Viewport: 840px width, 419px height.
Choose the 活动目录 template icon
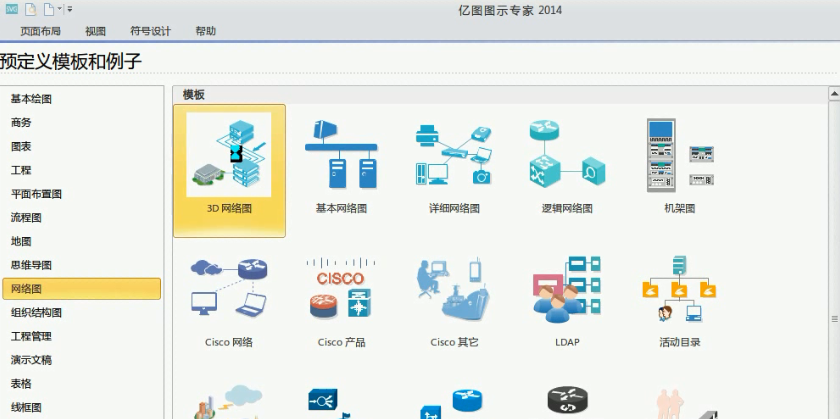pos(680,289)
